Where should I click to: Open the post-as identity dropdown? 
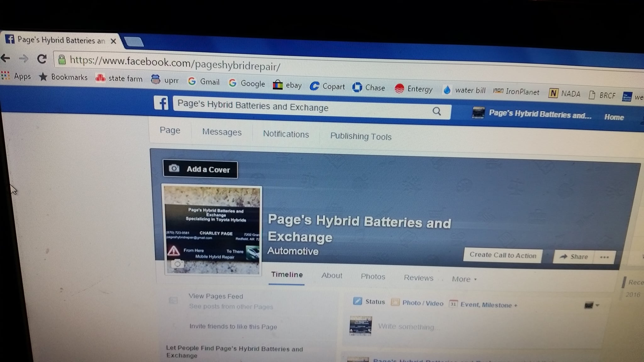pos(592,305)
